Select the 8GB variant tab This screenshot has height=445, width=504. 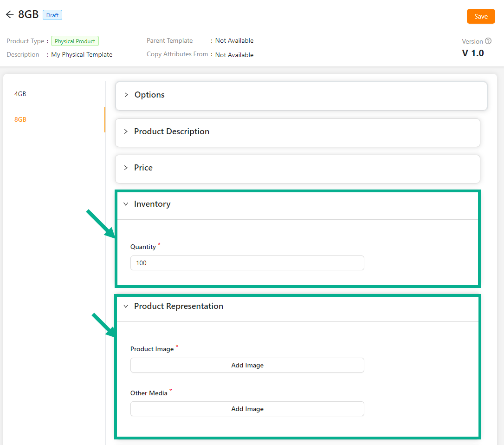click(x=20, y=119)
